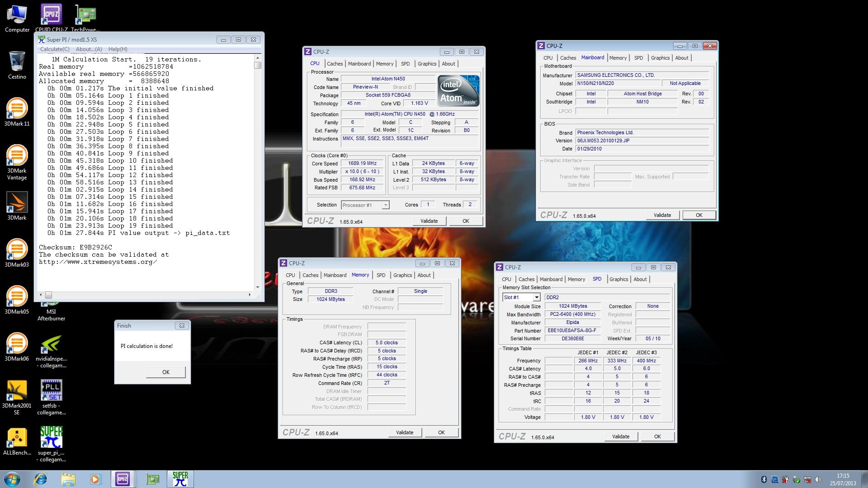Click Super PI vertical scrollbar down arrow
The width and height of the screenshot is (868, 488).
pyautogui.click(x=258, y=287)
